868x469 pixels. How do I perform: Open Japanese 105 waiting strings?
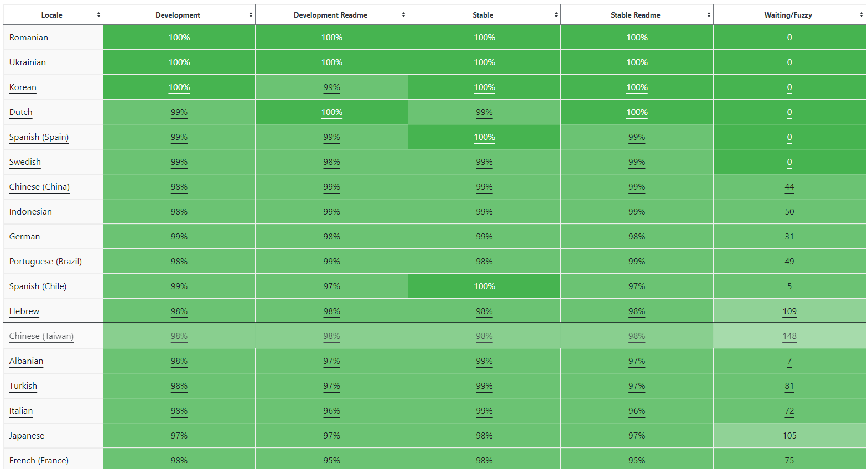(789, 436)
